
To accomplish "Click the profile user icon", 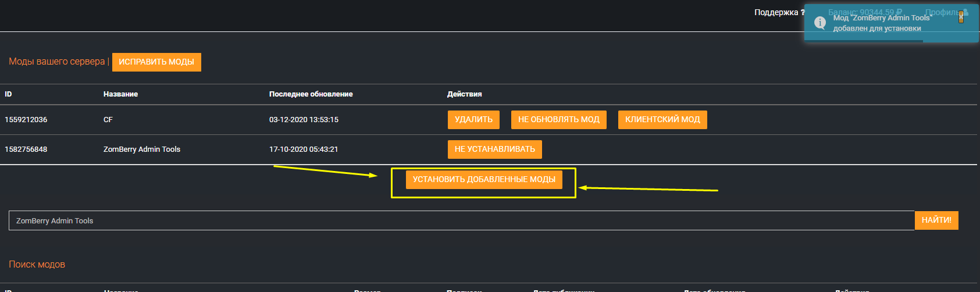I will [966, 12].
